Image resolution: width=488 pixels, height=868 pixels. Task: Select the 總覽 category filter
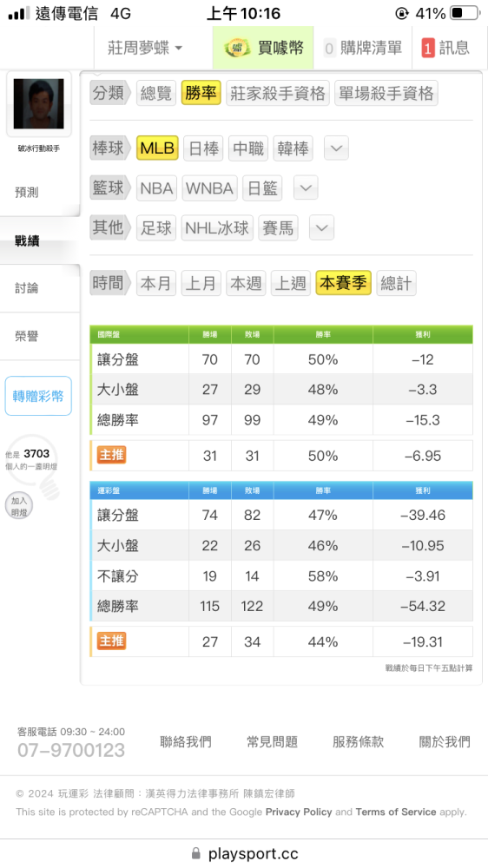click(x=156, y=93)
